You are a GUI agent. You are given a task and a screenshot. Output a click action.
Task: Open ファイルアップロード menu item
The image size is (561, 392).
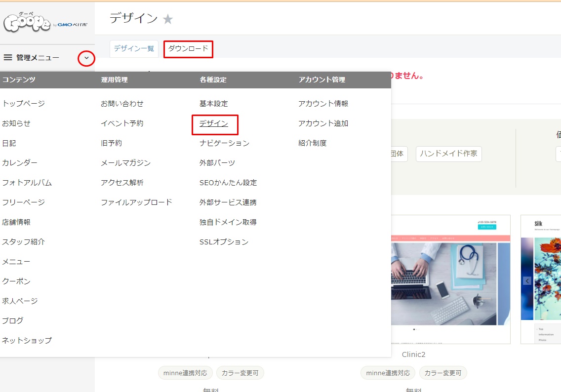tap(136, 202)
